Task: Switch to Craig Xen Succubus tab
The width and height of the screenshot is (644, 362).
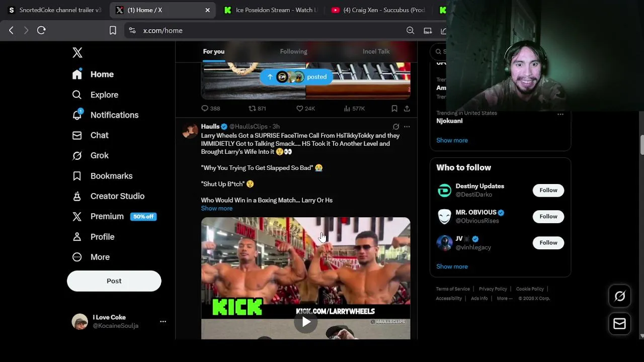Action: [x=378, y=10]
